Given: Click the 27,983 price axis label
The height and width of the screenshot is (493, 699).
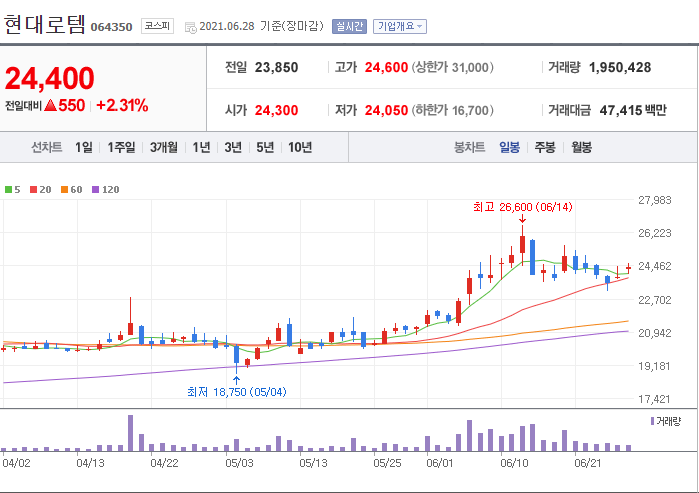Looking at the screenshot, I should pos(654,200).
